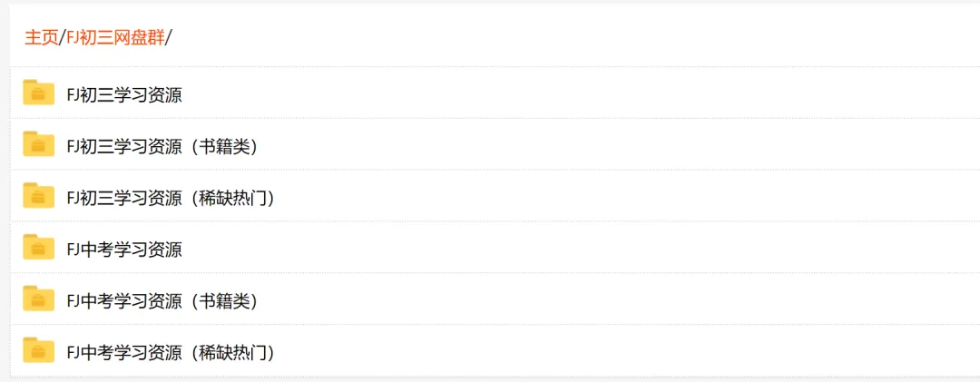Click folder icon beside FJ中考学习资源(稀缺热门)
Viewport: 980px width, 382px height.
coord(38,350)
